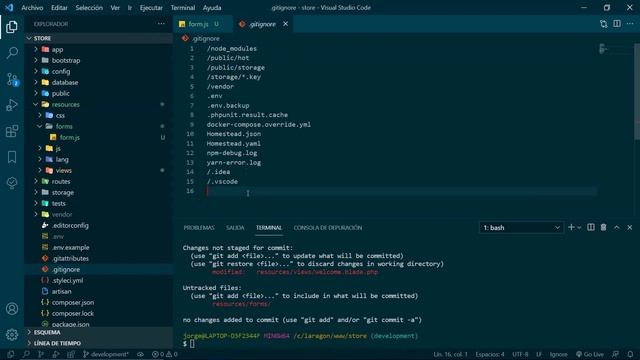Open the Ayuda menu
Image resolution: width=640 pixels, height=360 pixels.
[212, 8]
